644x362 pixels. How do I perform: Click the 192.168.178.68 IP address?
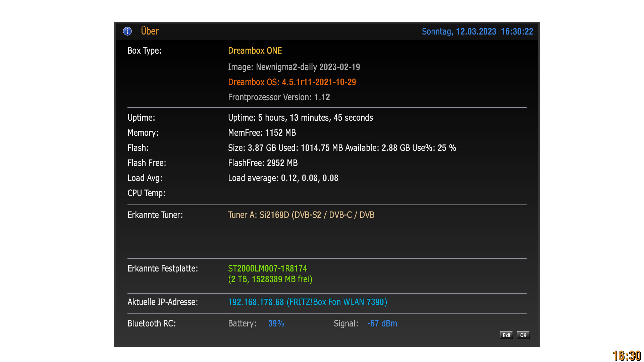(x=256, y=302)
